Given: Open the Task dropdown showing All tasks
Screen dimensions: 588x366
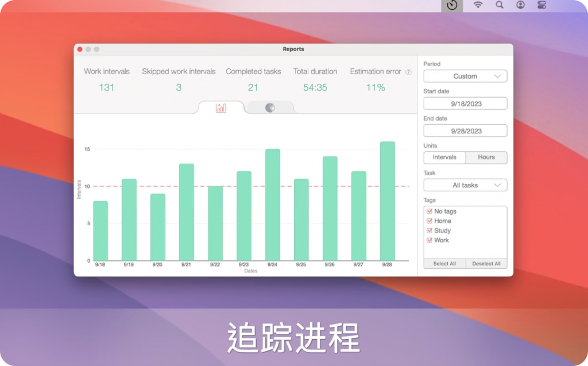Looking at the screenshot, I should [465, 185].
